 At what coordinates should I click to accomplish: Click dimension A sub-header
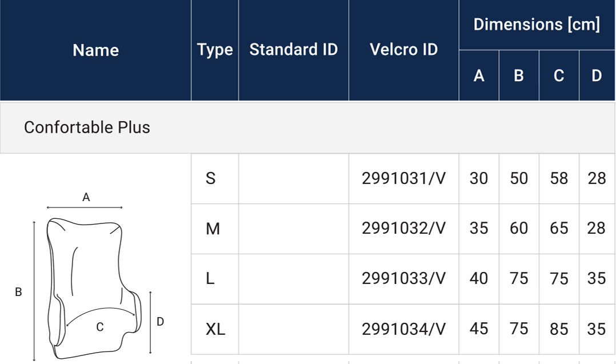(479, 75)
